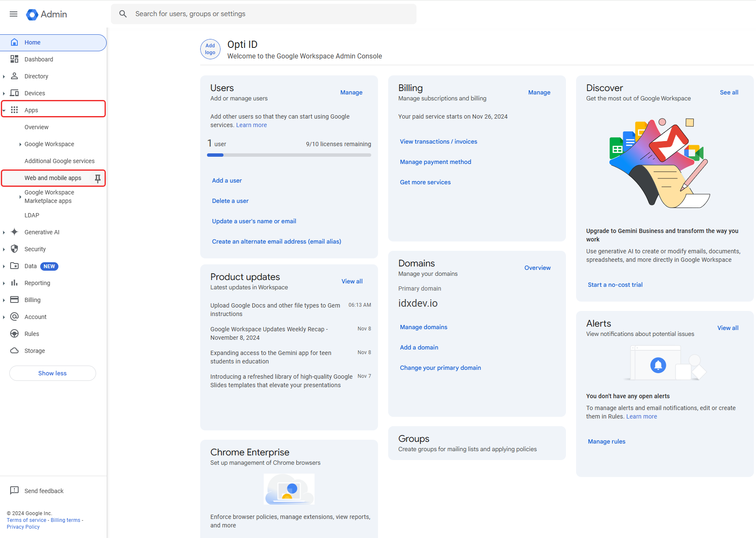756x538 pixels.
Task: Open Additional Google services menu item
Action: tap(59, 161)
